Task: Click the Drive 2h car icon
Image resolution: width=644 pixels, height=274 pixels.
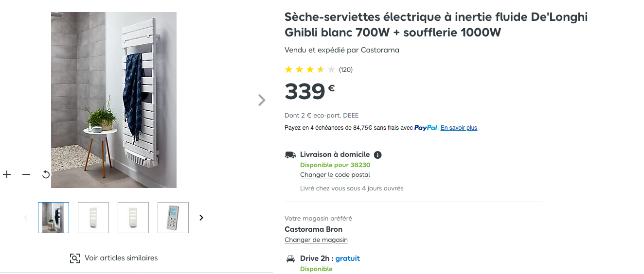Action: tap(290, 259)
